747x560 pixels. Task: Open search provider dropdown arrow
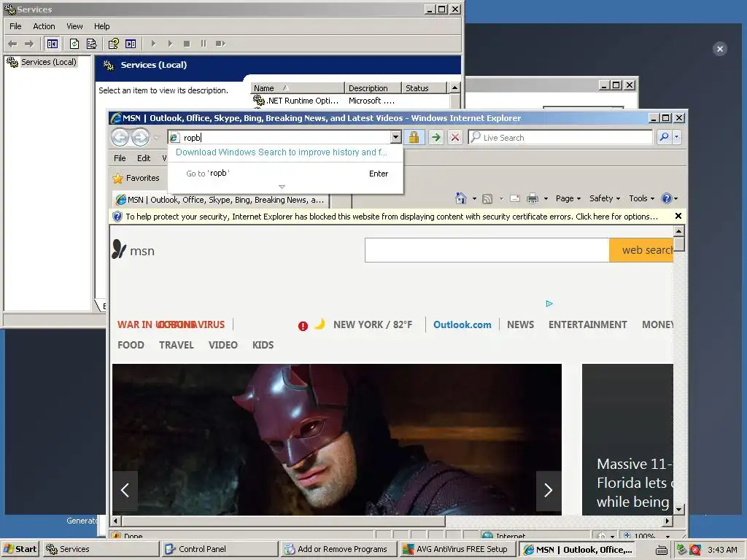676,138
